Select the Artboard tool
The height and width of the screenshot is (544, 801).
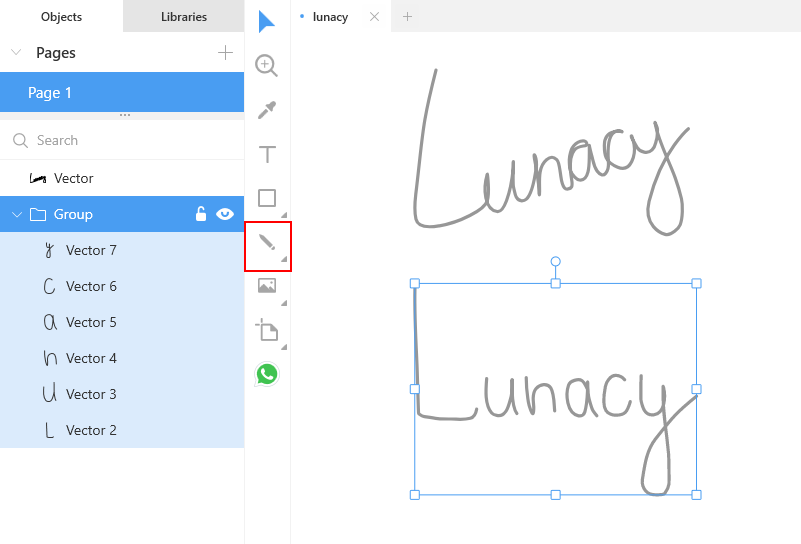click(267, 329)
